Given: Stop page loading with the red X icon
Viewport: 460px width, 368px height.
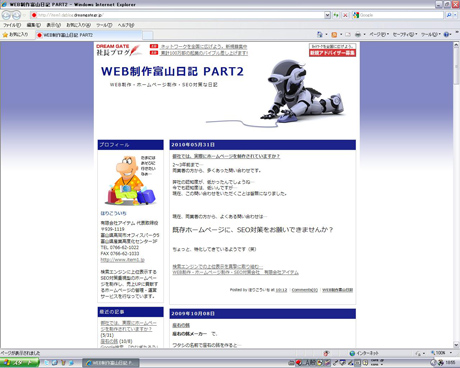Looking at the screenshot, I should pos(345,15).
